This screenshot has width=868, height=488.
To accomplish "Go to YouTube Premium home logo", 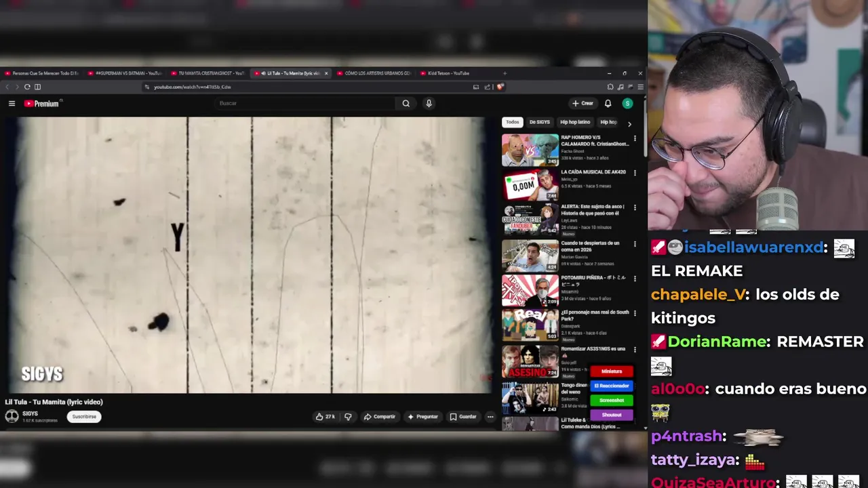I will pyautogui.click(x=42, y=104).
